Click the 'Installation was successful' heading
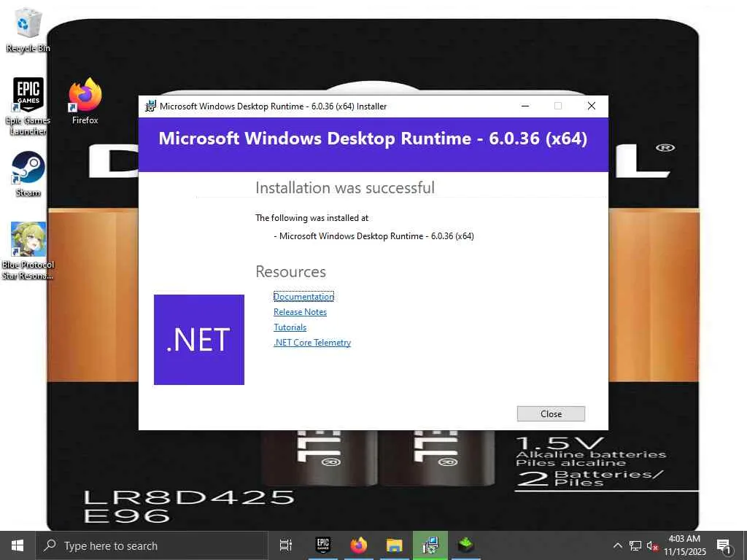 345,187
